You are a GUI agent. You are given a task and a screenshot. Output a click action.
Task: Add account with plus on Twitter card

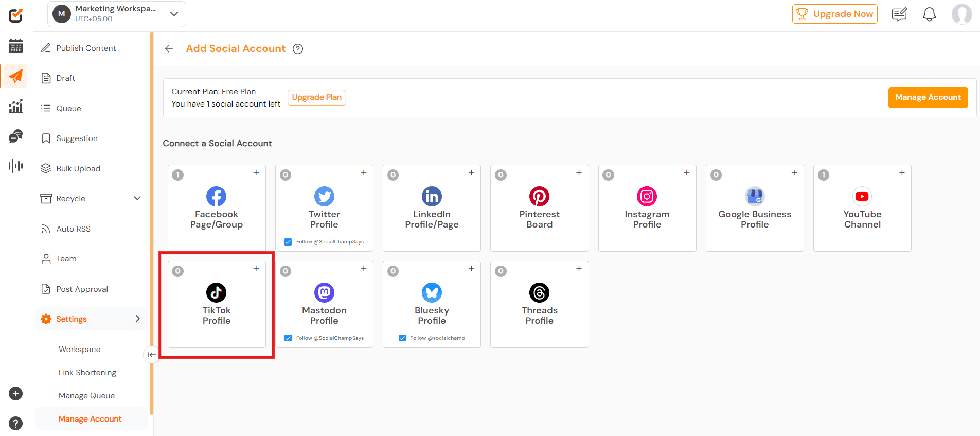click(x=363, y=172)
